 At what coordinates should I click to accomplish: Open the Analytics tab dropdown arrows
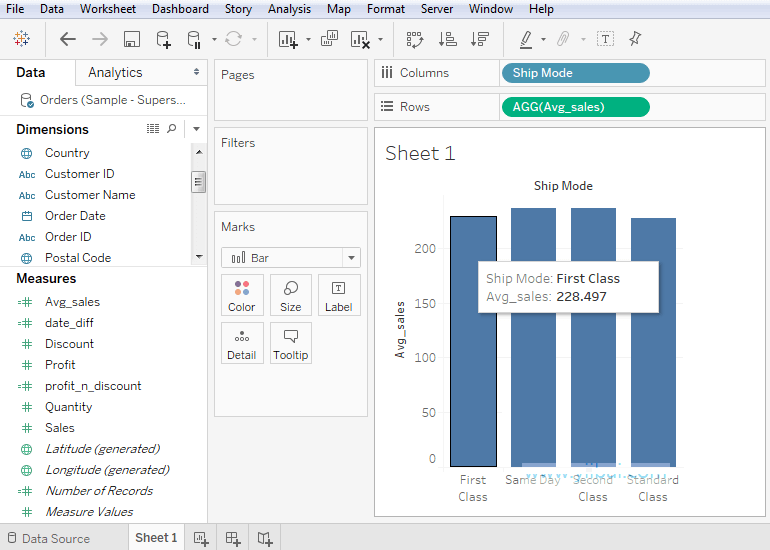(196, 72)
